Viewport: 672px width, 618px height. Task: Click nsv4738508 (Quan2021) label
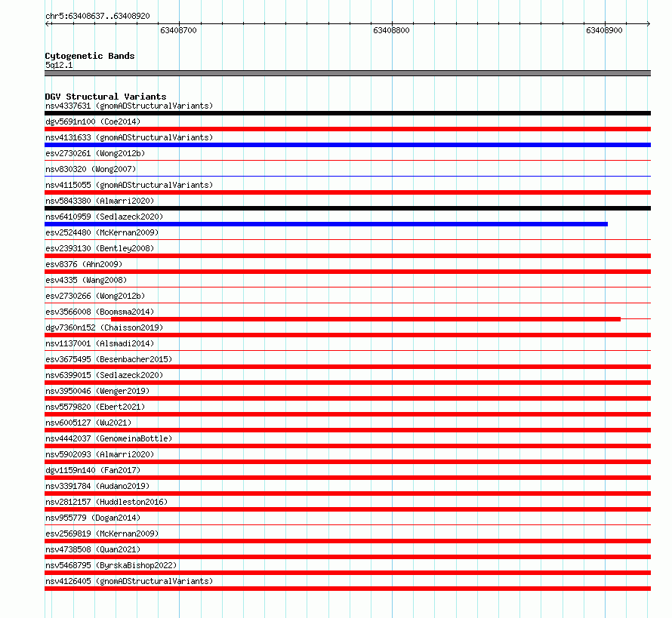[x=93, y=549]
